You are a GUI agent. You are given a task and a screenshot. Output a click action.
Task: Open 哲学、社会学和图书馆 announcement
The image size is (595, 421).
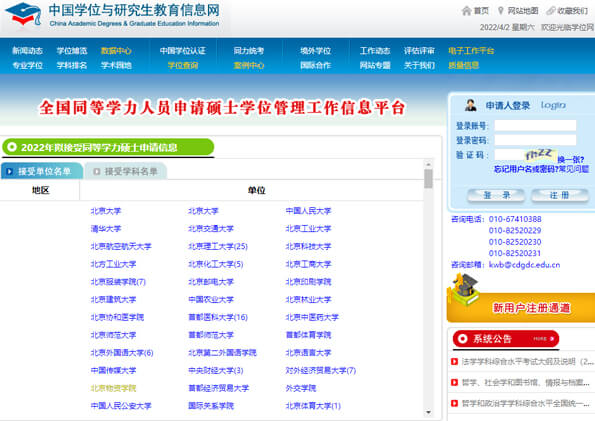pos(526,382)
